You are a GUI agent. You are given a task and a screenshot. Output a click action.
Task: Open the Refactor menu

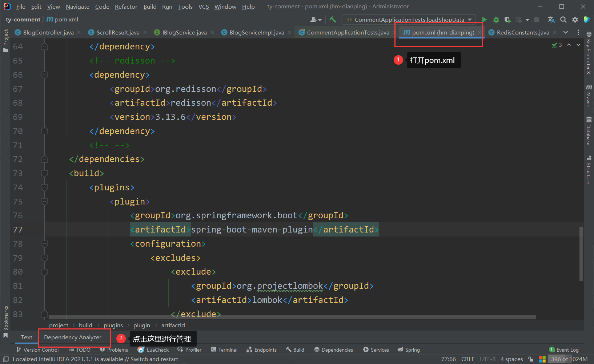(126, 7)
